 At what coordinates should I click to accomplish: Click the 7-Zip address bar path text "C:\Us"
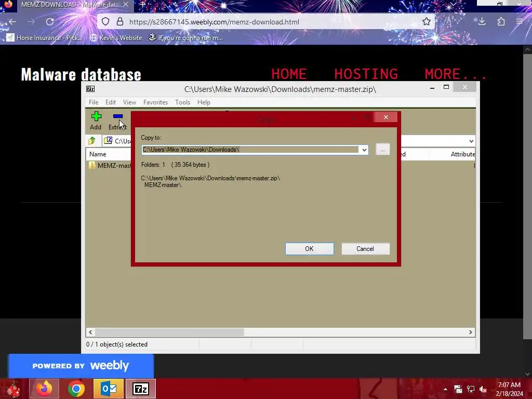(x=123, y=141)
